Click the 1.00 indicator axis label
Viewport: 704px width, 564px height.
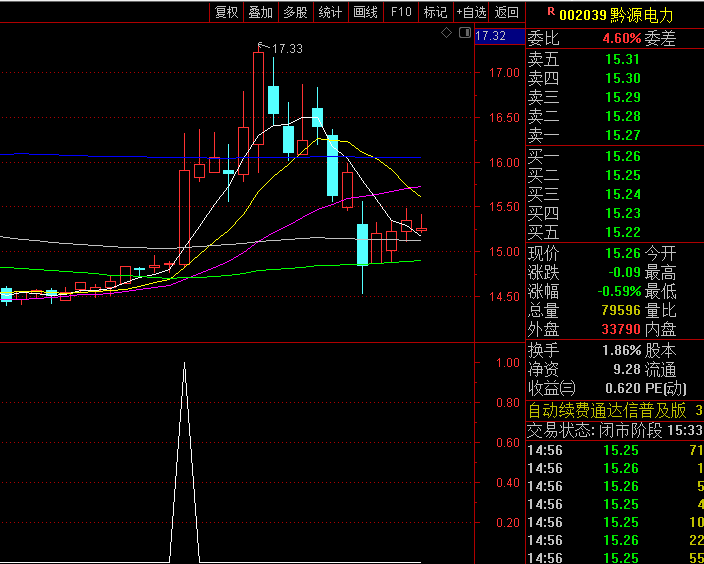click(508, 363)
